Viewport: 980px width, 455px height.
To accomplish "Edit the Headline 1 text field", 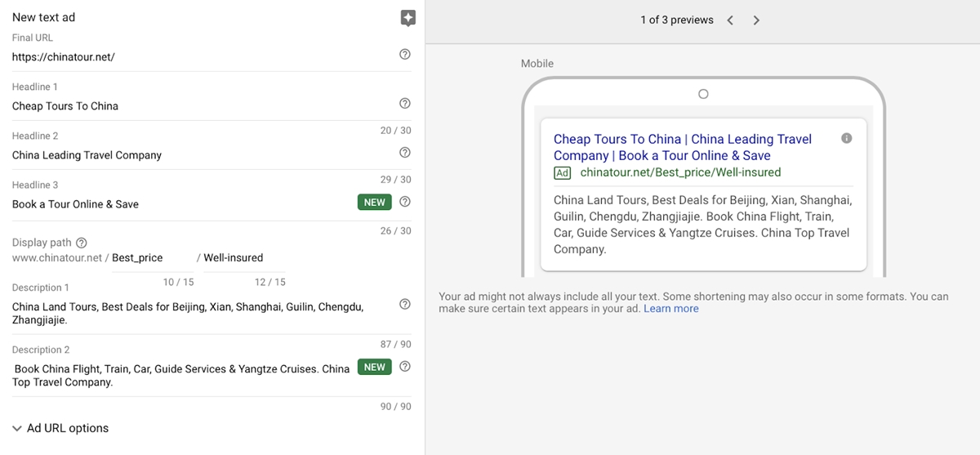I will [x=196, y=106].
